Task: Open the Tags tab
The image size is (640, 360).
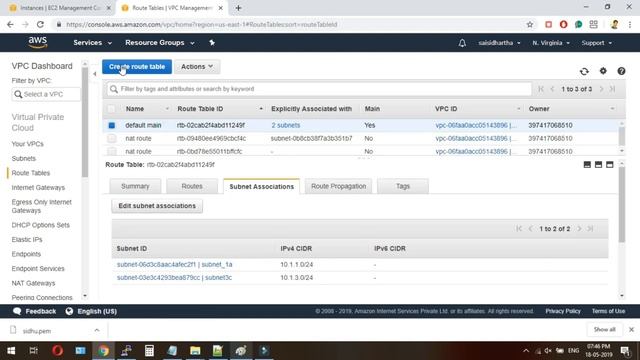Action: 403,186
